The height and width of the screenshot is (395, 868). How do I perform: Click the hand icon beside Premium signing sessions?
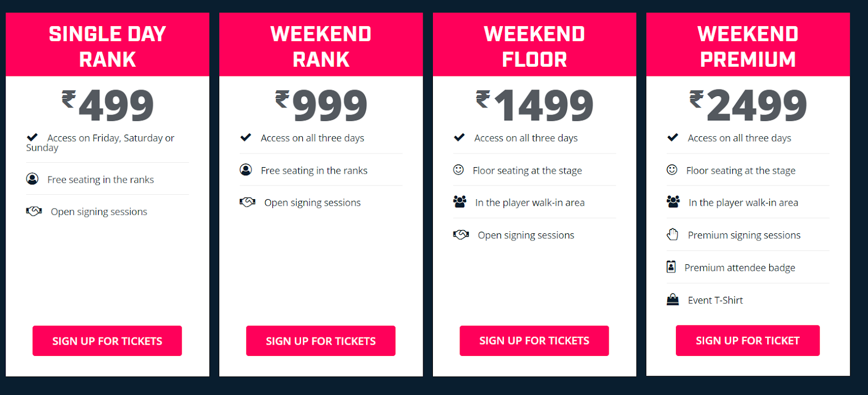click(673, 234)
